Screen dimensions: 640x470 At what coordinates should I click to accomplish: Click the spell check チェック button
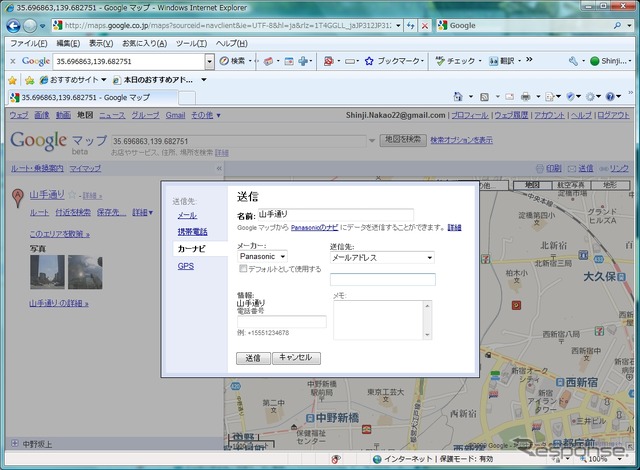[x=455, y=61]
